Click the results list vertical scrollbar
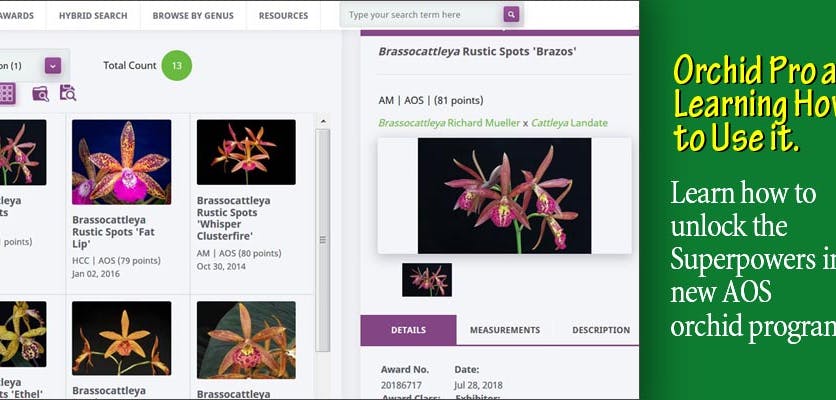836x400 pixels. [322, 240]
